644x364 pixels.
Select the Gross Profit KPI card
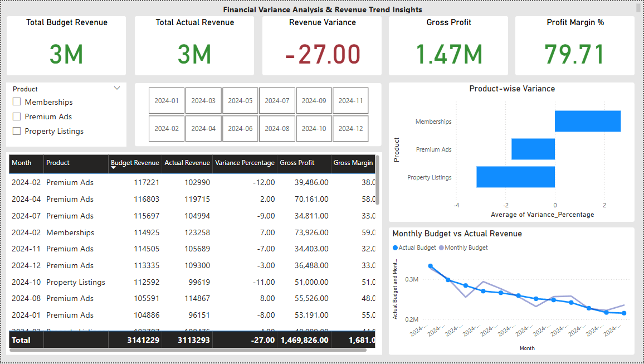[x=448, y=45]
